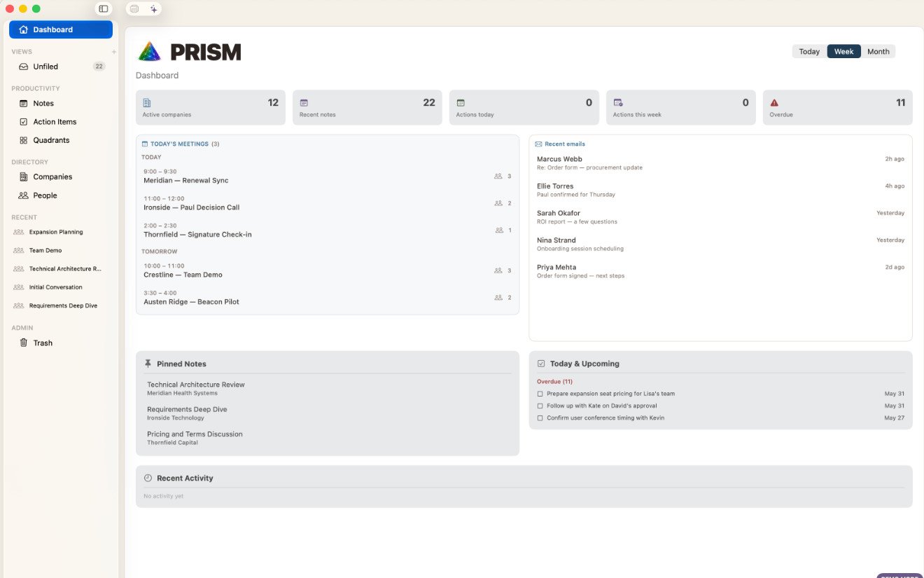Click the Today's Meetings calendar icon
The image size is (924, 578).
pos(145,144)
